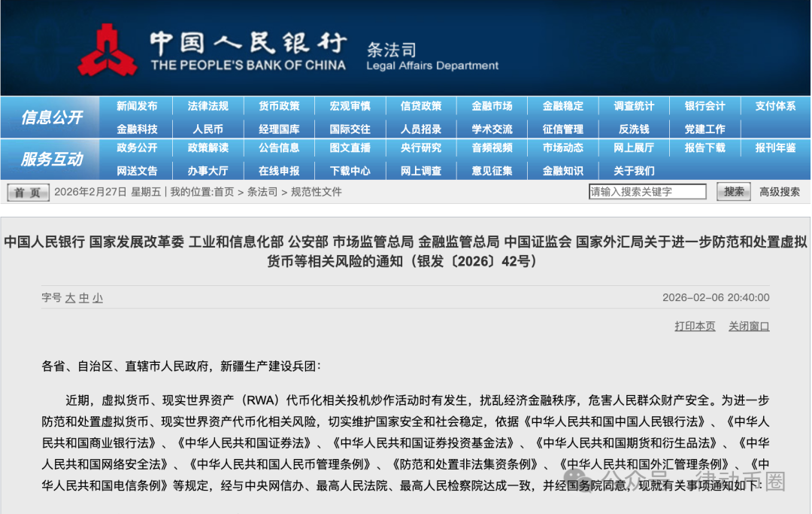Open the 金融稳定 section
This screenshot has width=812, height=514.
click(562, 106)
